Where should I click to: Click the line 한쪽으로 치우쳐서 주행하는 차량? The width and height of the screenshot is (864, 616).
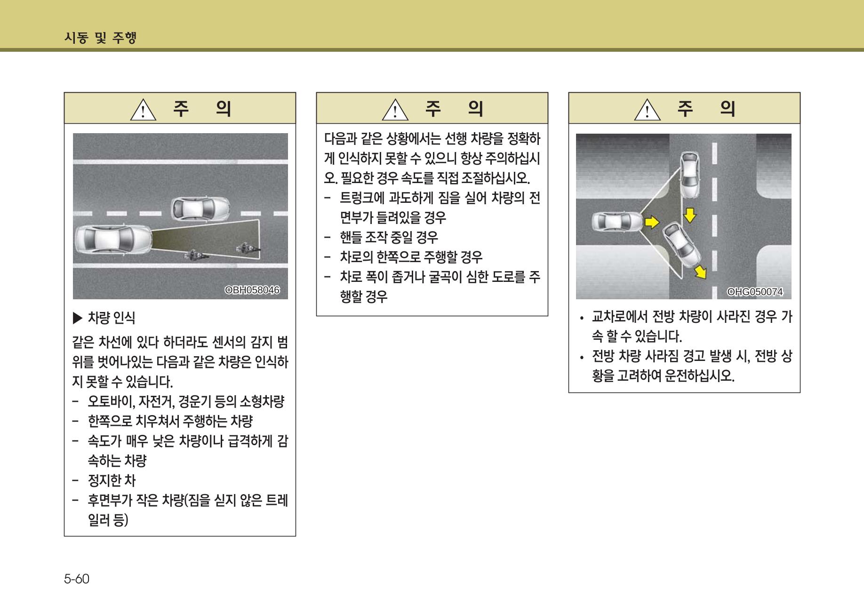coord(170,422)
